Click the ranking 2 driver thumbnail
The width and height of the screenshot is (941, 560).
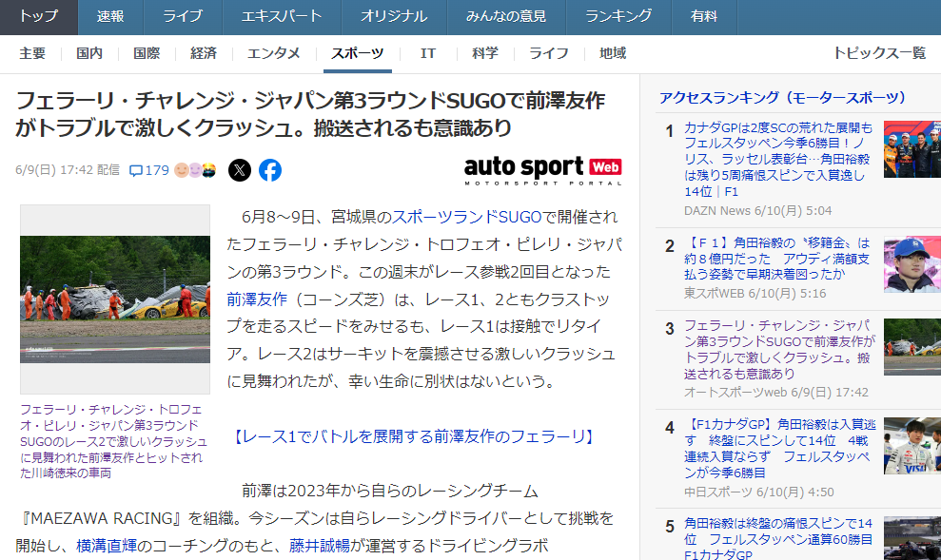tap(912, 264)
